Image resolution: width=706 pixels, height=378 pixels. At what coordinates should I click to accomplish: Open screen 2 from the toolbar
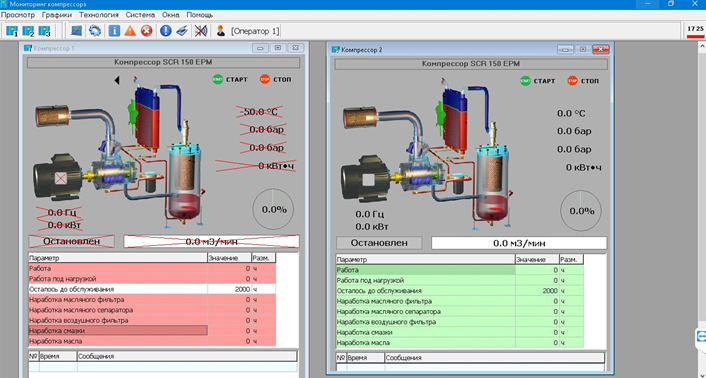click(x=28, y=31)
